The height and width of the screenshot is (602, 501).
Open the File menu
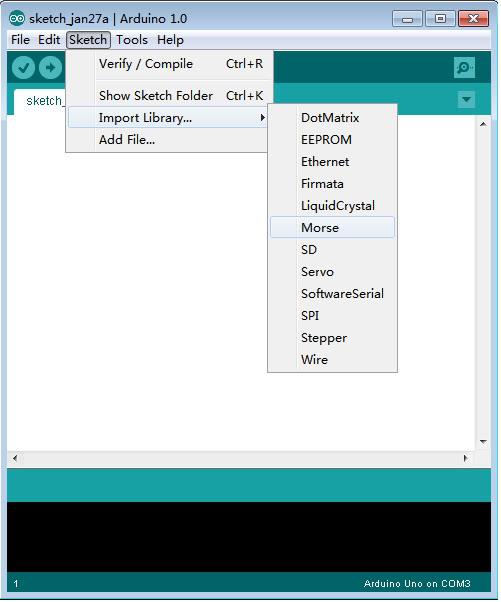(x=20, y=40)
